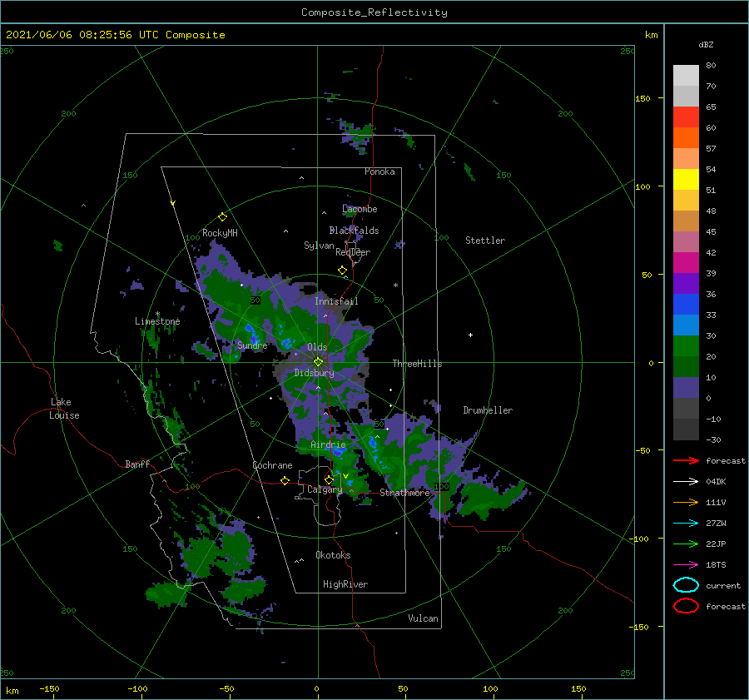Click the Stettler city label
Image resolution: width=749 pixels, height=700 pixels.
click(x=485, y=241)
